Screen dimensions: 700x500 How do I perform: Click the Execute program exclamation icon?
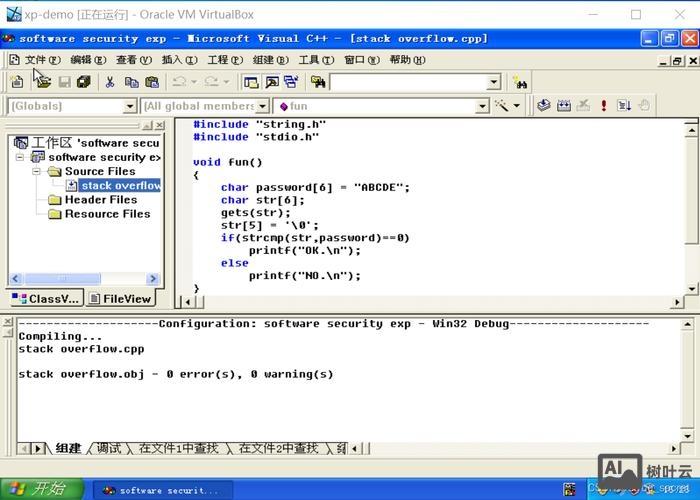pos(603,105)
